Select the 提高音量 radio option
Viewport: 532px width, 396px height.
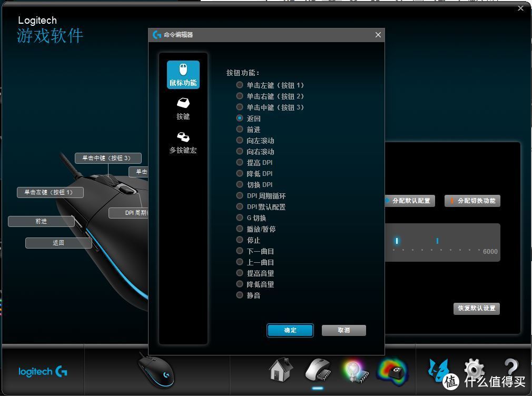point(240,273)
